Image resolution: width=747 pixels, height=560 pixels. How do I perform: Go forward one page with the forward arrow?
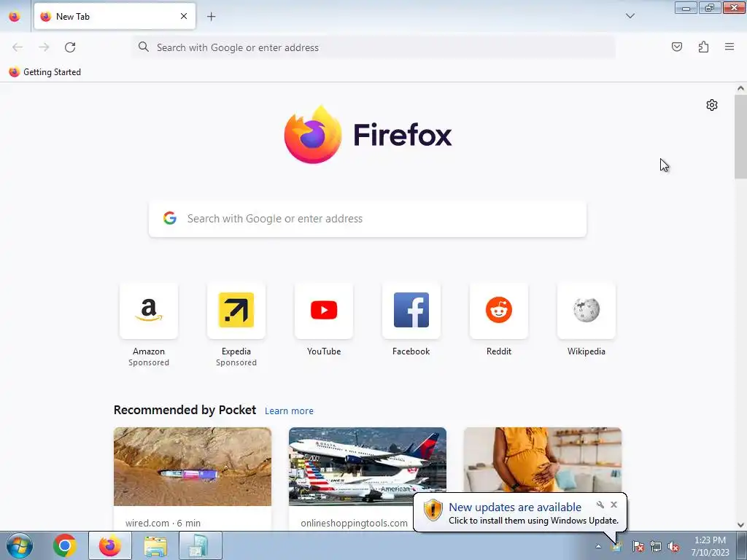point(44,47)
